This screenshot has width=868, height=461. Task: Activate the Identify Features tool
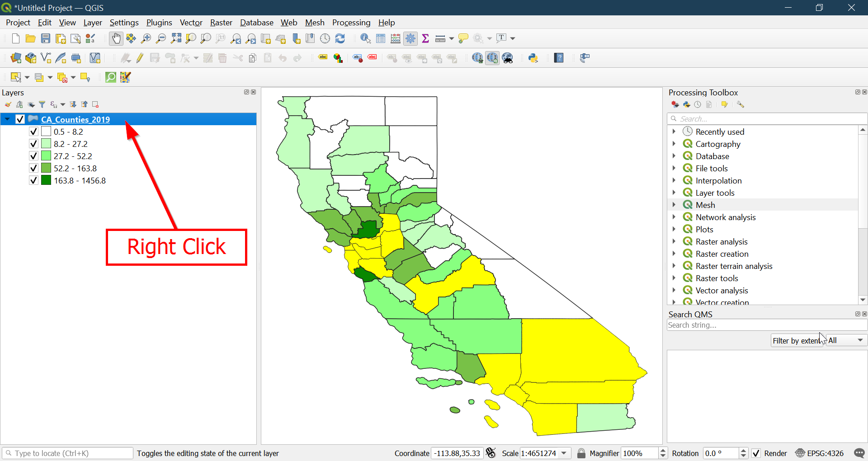coord(365,39)
